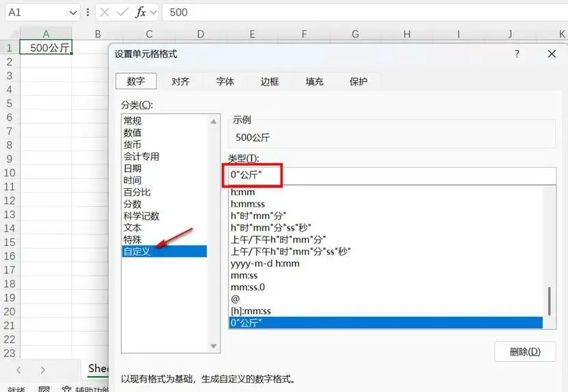Select the highlighted 0"公斤" list entry
The height and width of the screenshot is (392, 568).
point(386,323)
